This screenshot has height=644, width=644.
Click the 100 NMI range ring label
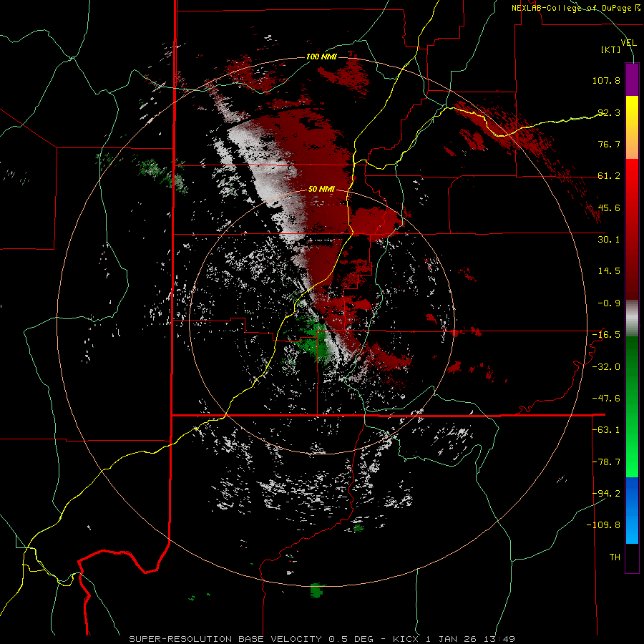321,57
